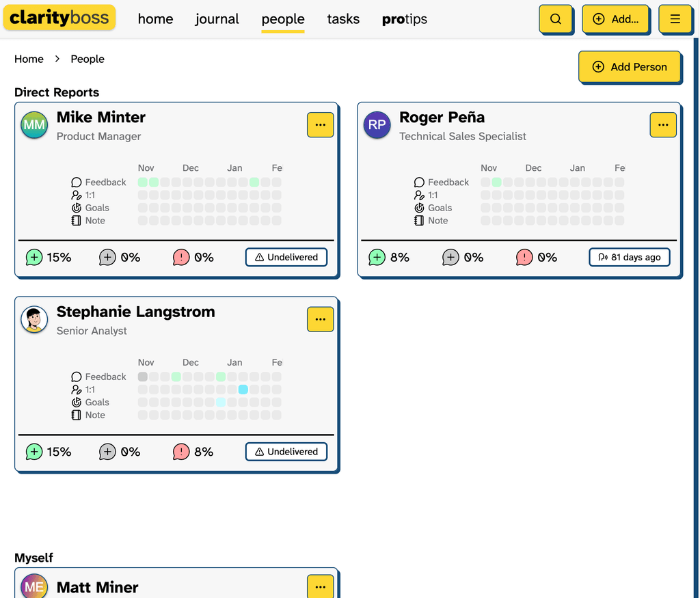Open the Note icon on Mike Minter's card
The height and width of the screenshot is (598, 700).
76,220
